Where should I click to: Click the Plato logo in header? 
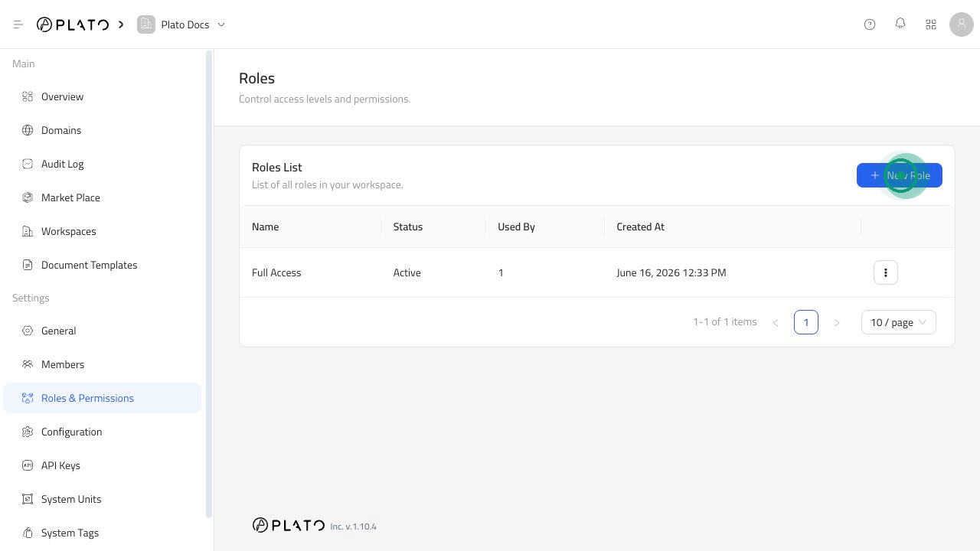[73, 24]
